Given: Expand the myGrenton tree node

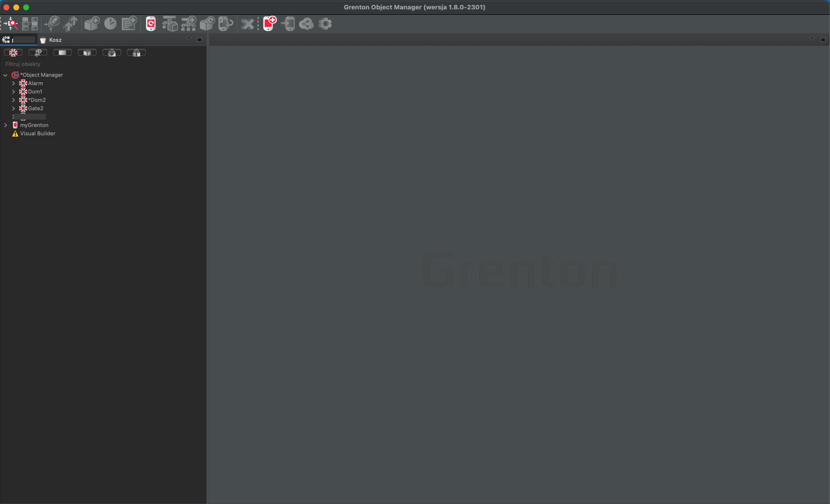Looking at the screenshot, I should (x=5, y=126).
